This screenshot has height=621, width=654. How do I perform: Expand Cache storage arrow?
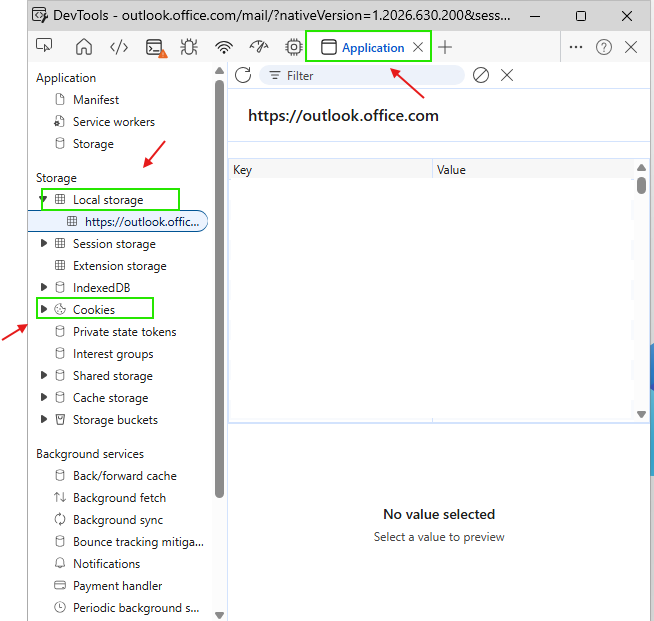[x=44, y=397]
